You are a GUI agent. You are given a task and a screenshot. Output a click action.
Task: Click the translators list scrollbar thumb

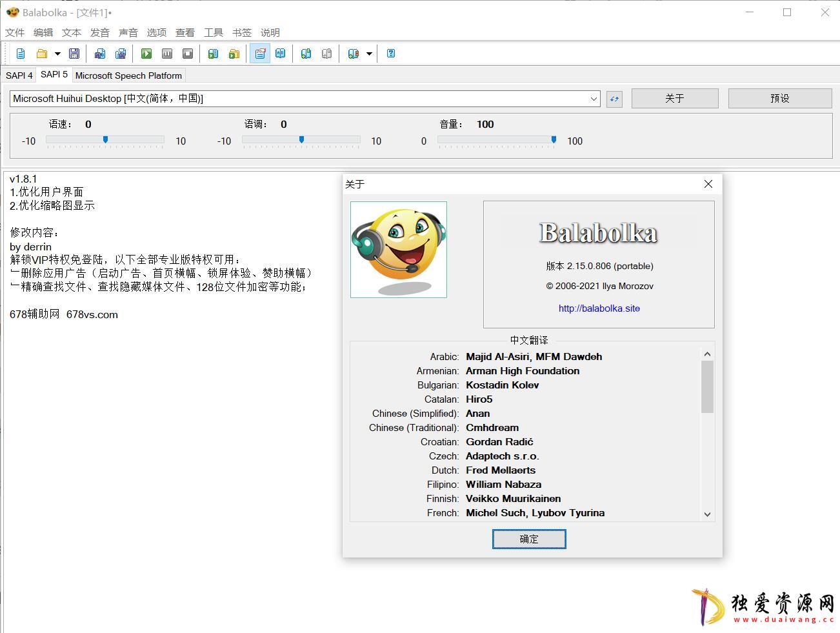coord(707,387)
